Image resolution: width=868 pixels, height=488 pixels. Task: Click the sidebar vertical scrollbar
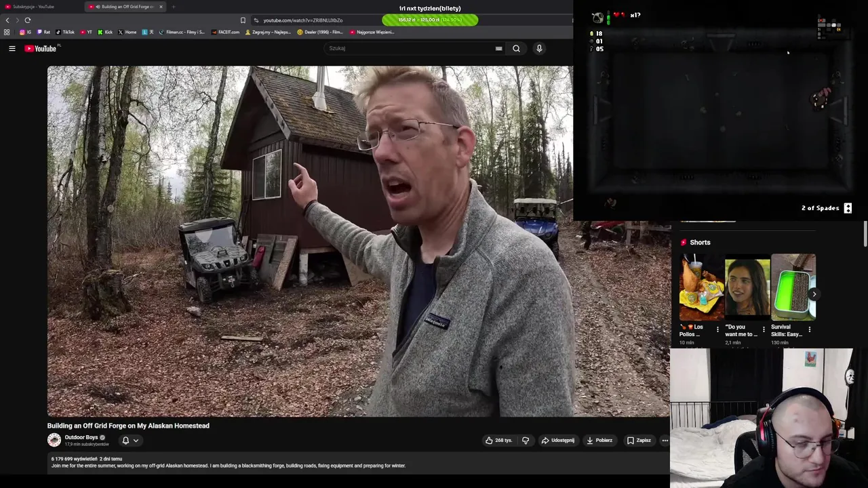coord(865,234)
